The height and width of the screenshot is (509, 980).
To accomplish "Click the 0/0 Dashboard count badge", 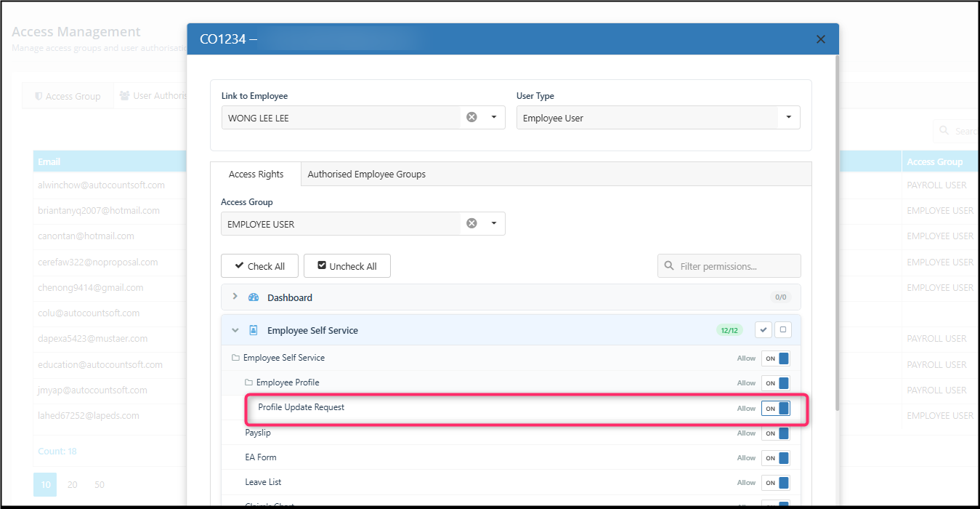I will tap(780, 297).
